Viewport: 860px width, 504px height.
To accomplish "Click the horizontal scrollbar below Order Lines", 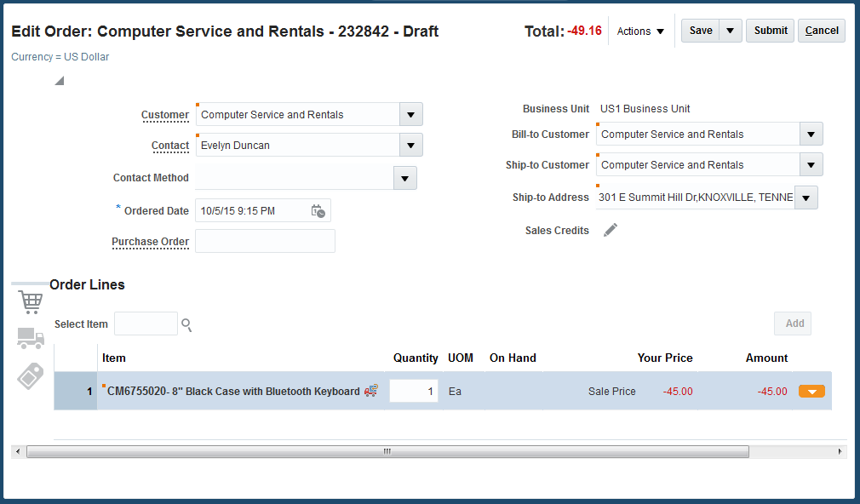I will (387, 451).
